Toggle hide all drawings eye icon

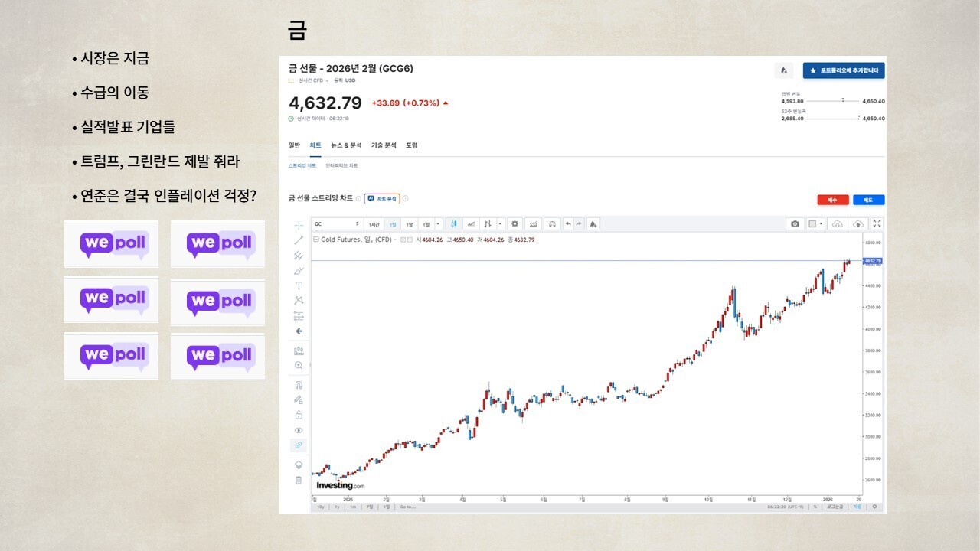point(299,430)
